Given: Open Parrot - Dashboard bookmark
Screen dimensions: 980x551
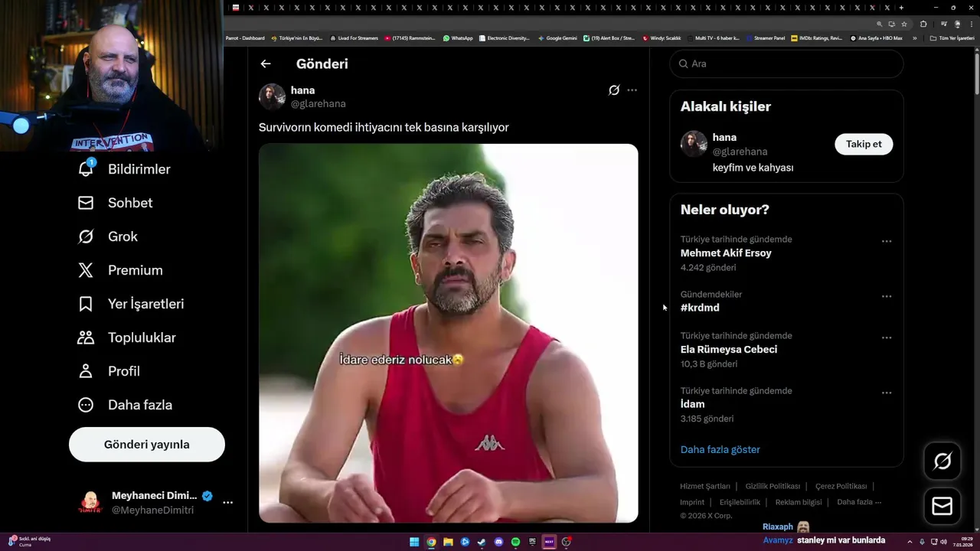Looking at the screenshot, I should (x=245, y=38).
